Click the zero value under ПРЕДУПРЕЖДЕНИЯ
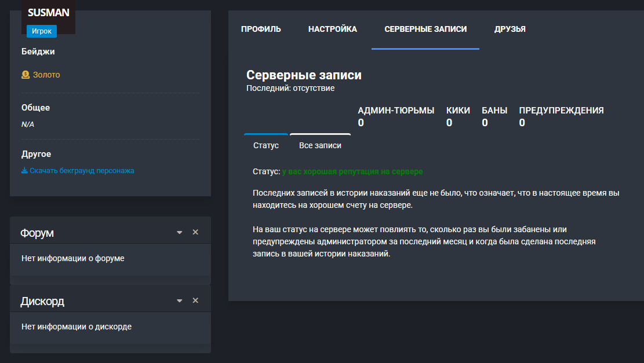 pyautogui.click(x=522, y=123)
